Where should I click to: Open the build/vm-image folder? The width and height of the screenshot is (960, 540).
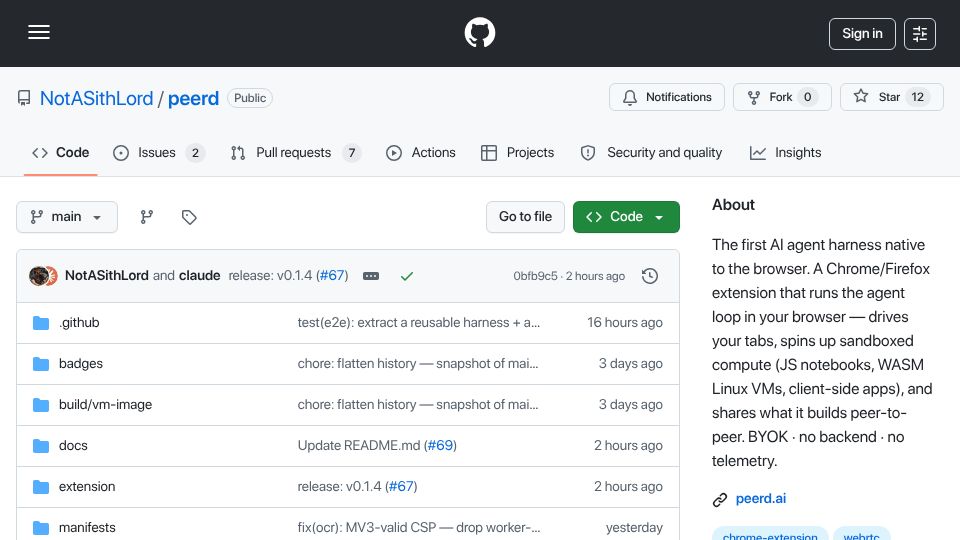click(x=105, y=405)
